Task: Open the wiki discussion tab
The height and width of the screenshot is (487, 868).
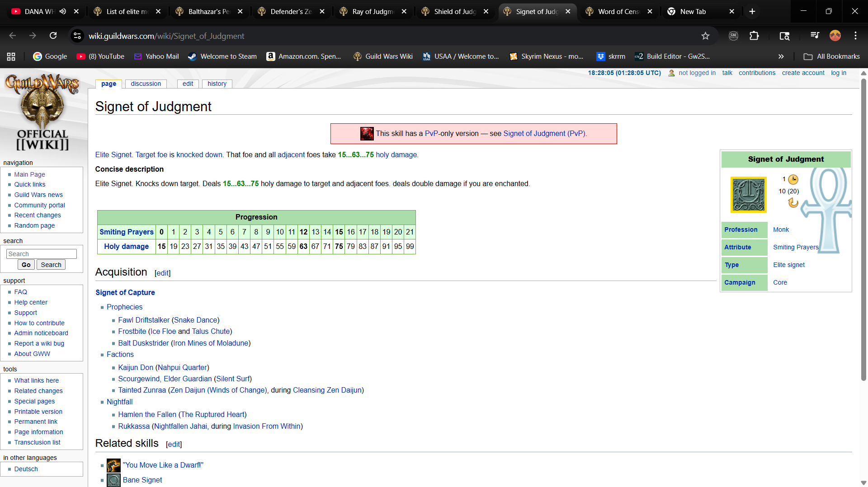Action: pyautogui.click(x=146, y=84)
